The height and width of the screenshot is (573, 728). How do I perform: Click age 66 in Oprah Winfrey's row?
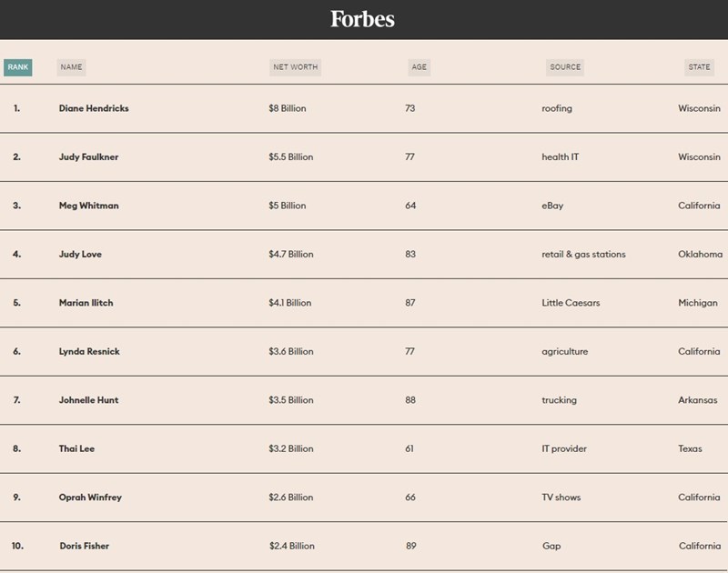[410, 498]
